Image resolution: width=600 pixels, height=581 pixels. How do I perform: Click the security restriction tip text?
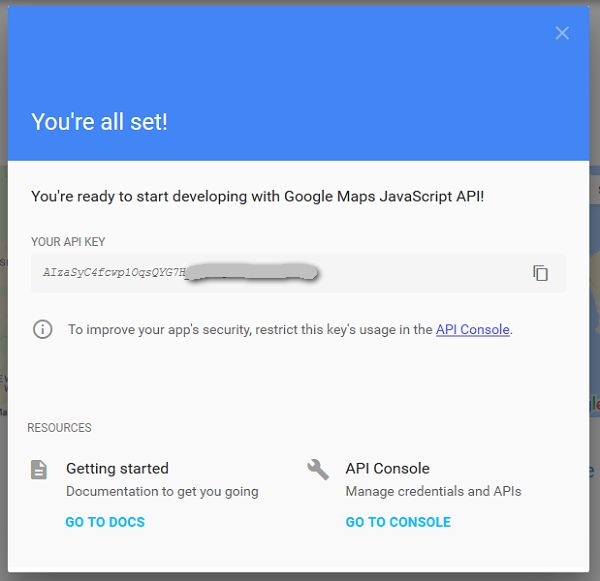(290, 330)
